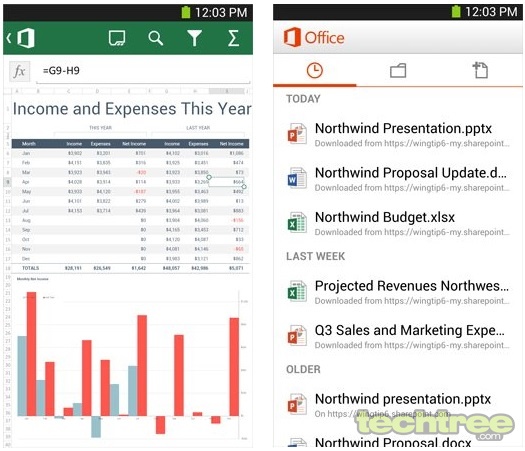Tap PowerPoint icon beside Northwind Presentation.pptx
525x451 pixels.
tap(297, 134)
